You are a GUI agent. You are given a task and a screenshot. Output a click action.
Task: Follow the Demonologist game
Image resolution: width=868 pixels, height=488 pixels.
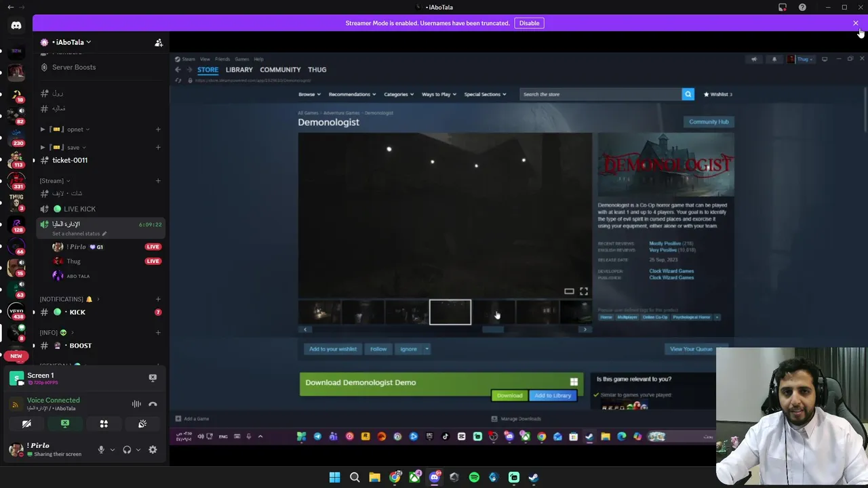point(378,349)
